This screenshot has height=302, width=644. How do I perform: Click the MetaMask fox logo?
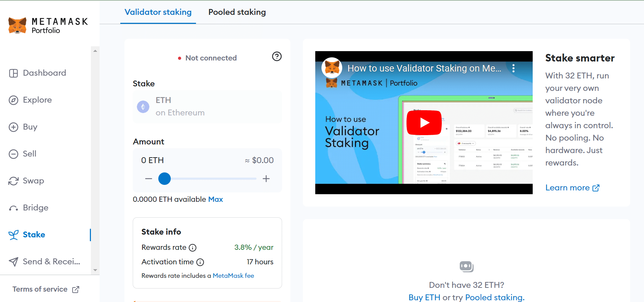click(17, 26)
